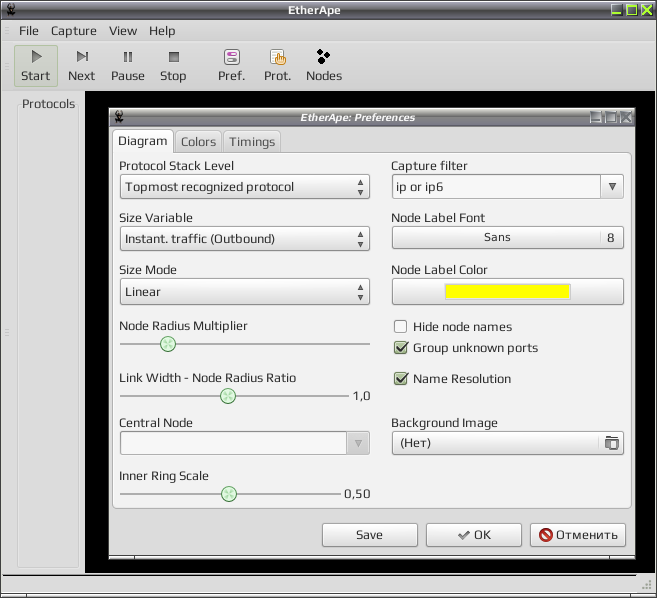Open the Size Variable dropdown
This screenshot has height=598, width=657.
click(245, 239)
